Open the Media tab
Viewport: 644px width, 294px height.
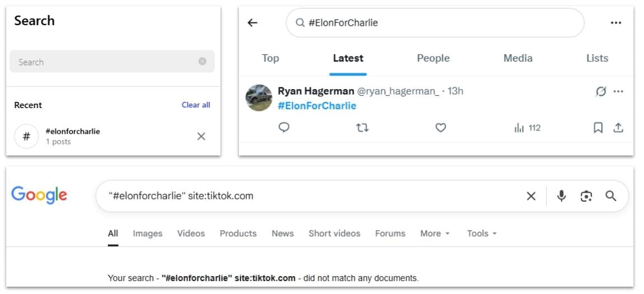(x=518, y=58)
